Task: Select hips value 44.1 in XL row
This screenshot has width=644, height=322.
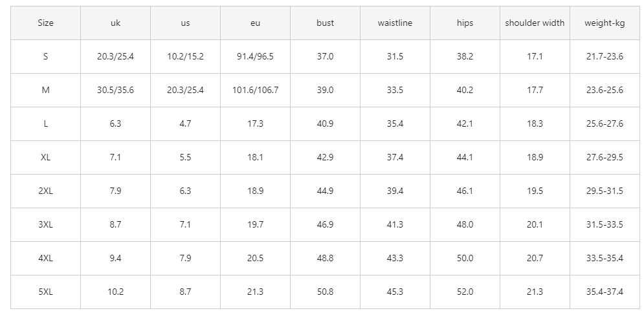Action: click(465, 158)
